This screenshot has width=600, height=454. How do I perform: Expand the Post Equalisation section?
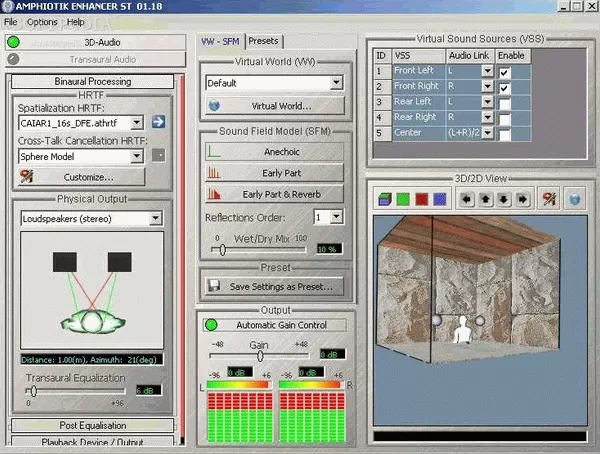93,426
